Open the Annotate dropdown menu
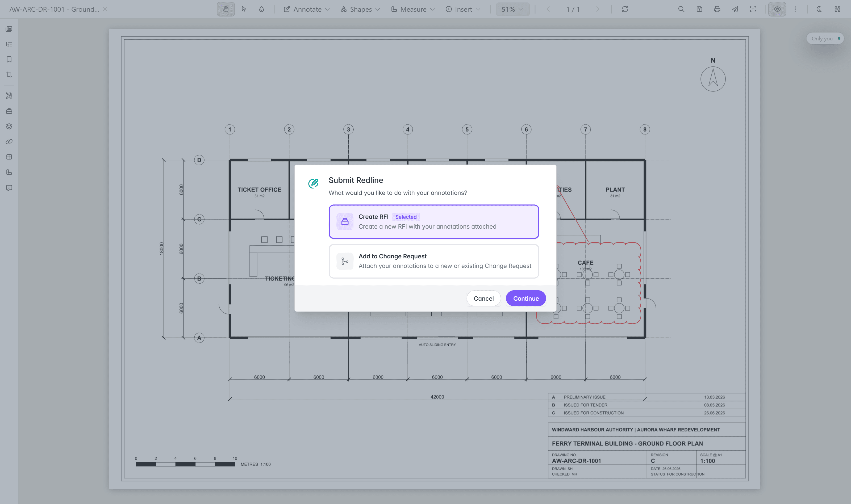The width and height of the screenshot is (851, 504). click(x=306, y=9)
